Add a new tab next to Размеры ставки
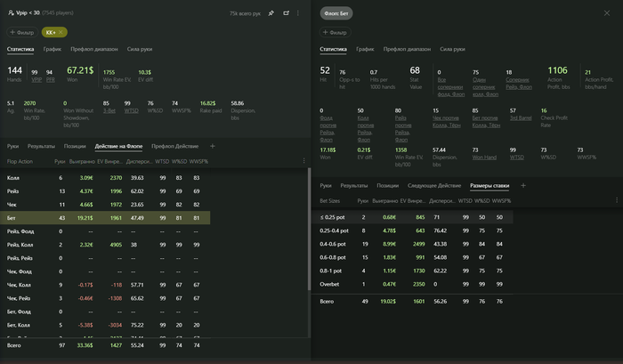The width and height of the screenshot is (623, 364). pyautogui.click(x=523, y=186)
